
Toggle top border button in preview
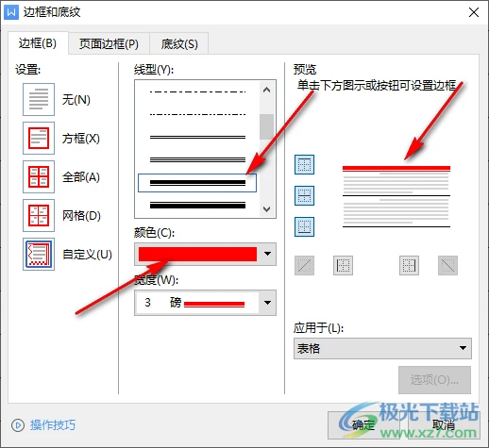(x=304, y=164)
